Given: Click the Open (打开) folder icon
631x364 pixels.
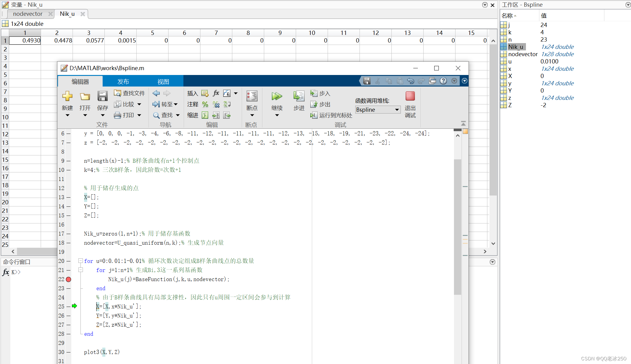Looking at the screenshot, I should (x=85, y=97).
